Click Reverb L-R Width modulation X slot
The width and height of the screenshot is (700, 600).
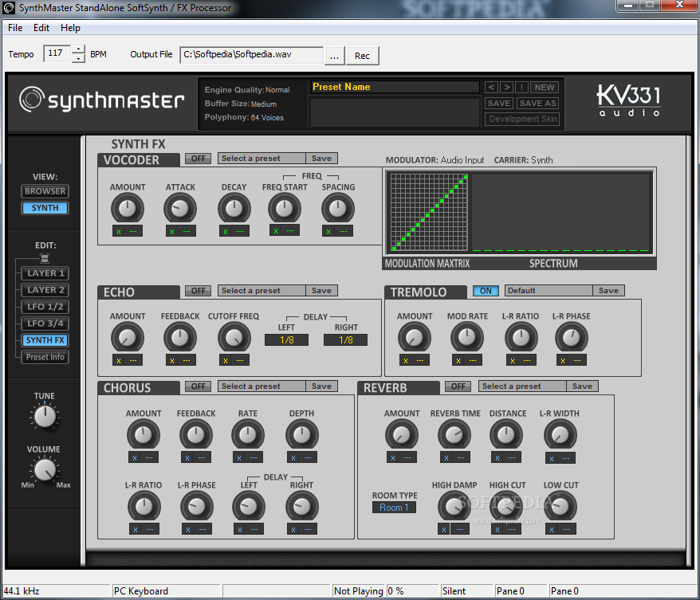[x=552, y=458]
